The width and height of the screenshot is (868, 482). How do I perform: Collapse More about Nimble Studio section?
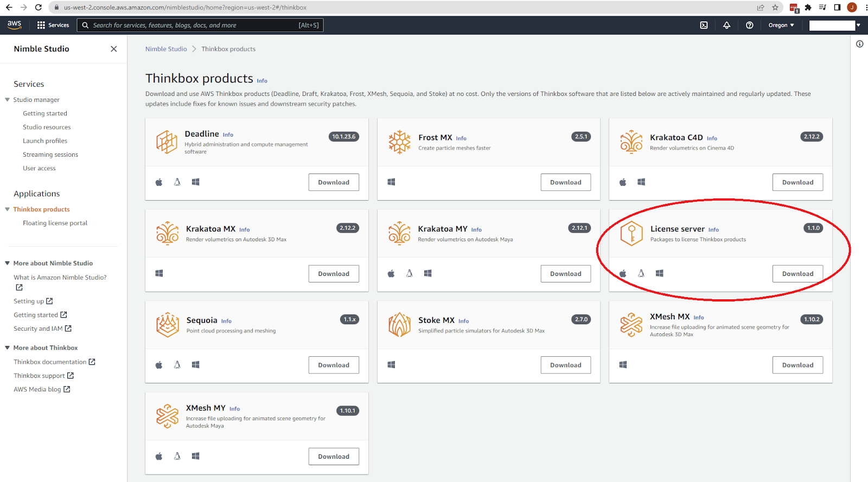pos(8,264)
